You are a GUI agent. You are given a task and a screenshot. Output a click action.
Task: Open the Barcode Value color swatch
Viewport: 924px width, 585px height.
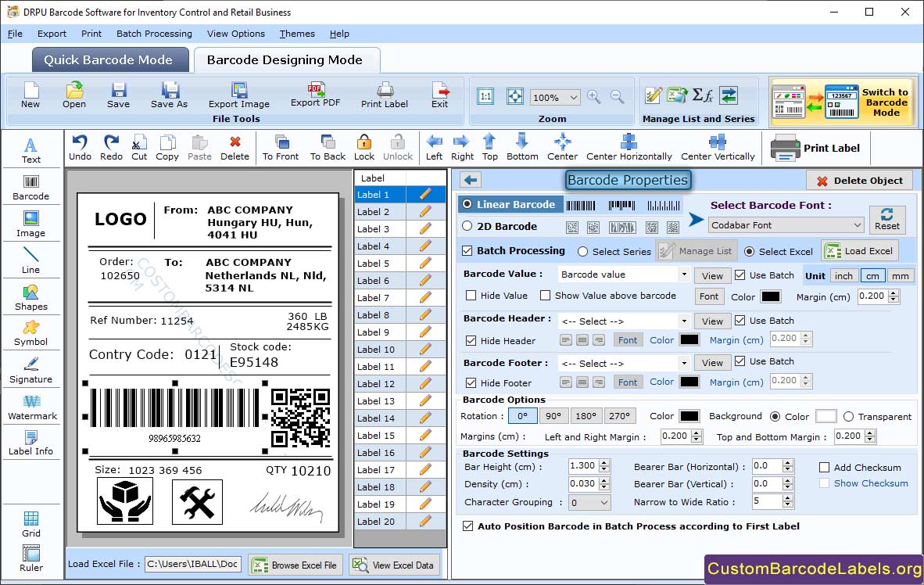[x=770, y=296]
